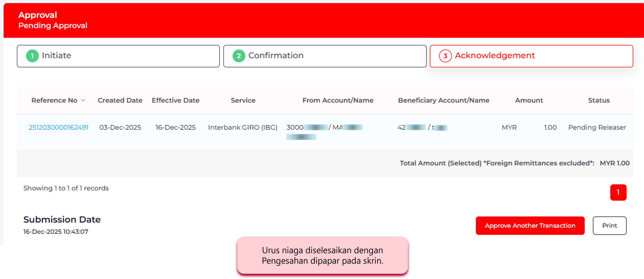644x279 pixels.
Task: Click the From Account/Name column header
Action: [338, 100]
